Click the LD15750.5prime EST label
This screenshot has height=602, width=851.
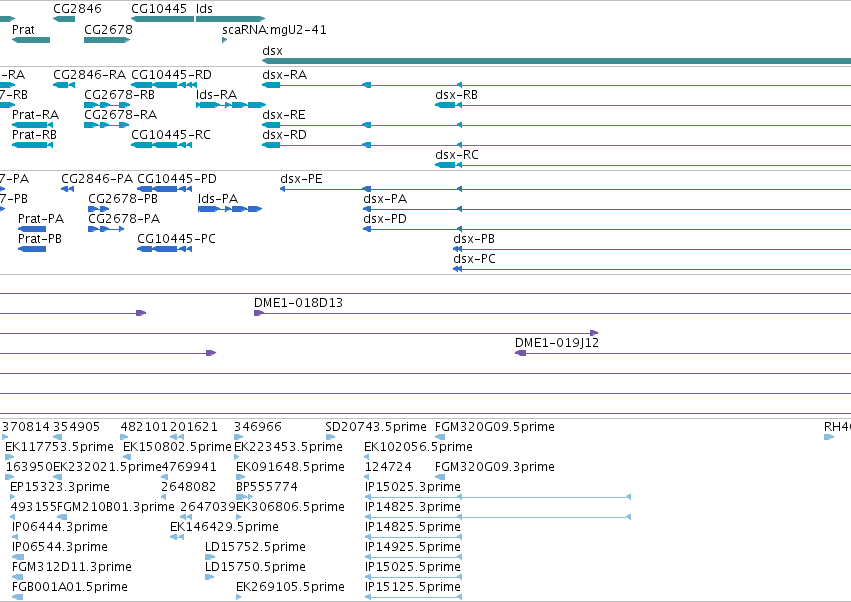(x=255, y=568)
